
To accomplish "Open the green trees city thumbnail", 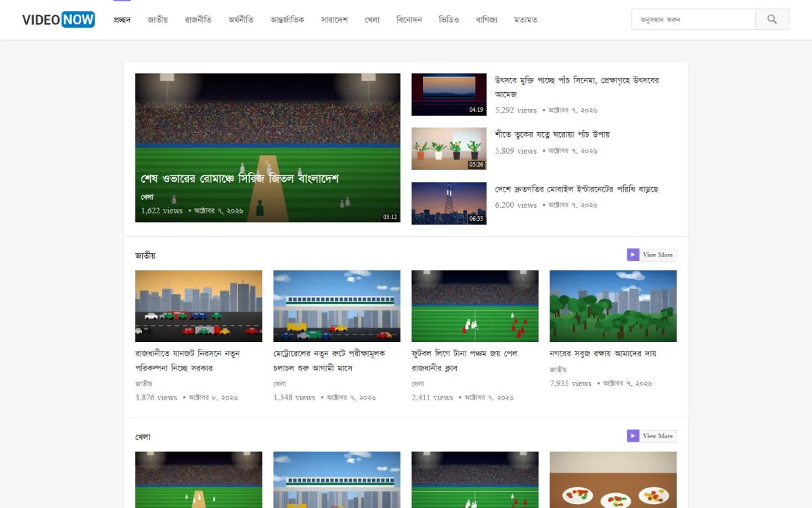I will (x=613, y=306).
